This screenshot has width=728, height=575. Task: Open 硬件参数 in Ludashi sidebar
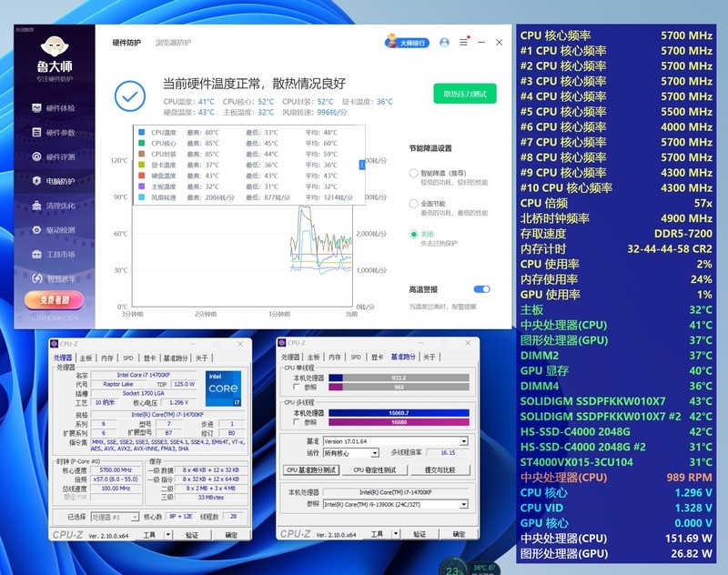(54, 132)
